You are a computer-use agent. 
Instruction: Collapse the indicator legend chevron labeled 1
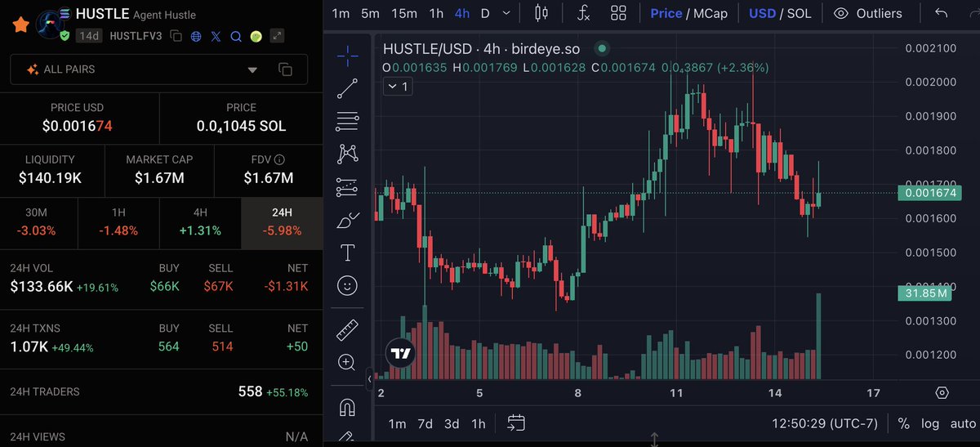pyautogui.click(x=398, y=86)
